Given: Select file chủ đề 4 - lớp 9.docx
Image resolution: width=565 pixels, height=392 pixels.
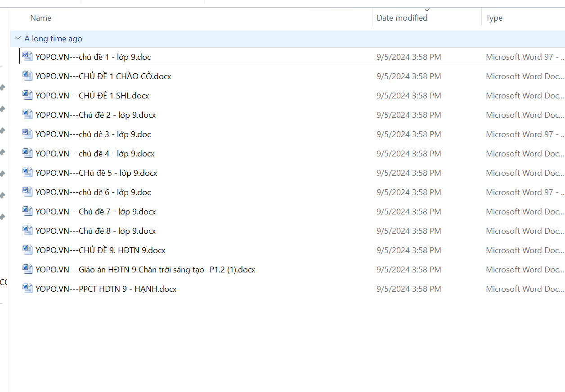Looking at the screenshot, I should point(95,154).
